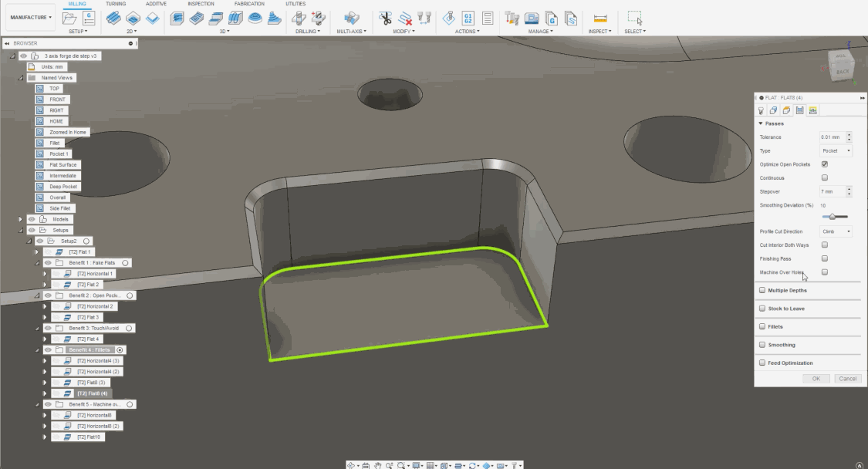868x469 pixels.
Task: Click the New Setup folder icon
Action: click(70, 17)
